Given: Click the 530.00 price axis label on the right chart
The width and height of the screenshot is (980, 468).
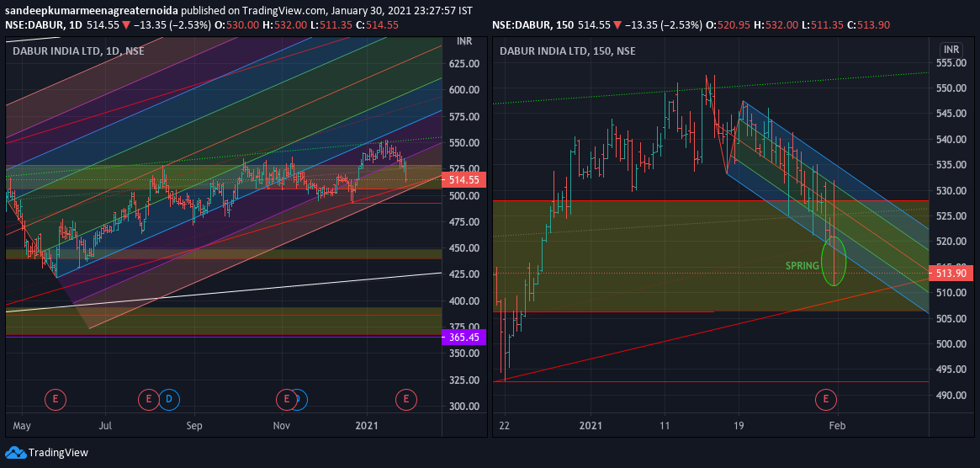Looking at the screenshot, I should (951, 191).
